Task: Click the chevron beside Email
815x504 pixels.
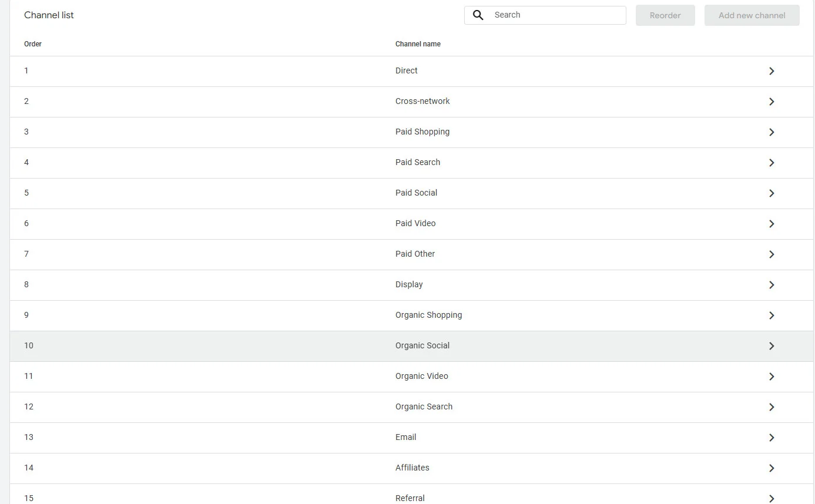Action: (772, 437)
